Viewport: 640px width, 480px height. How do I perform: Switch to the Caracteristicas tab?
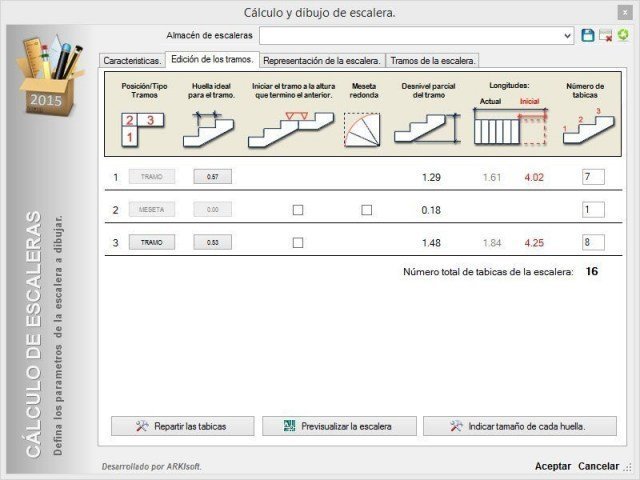pyautogui.click(x=132, y=60)
